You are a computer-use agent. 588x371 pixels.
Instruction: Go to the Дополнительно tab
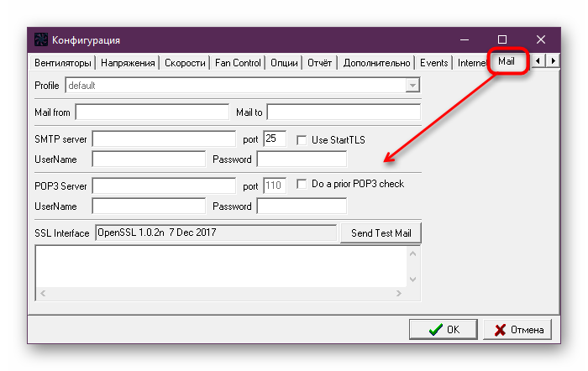coord(377,63)
